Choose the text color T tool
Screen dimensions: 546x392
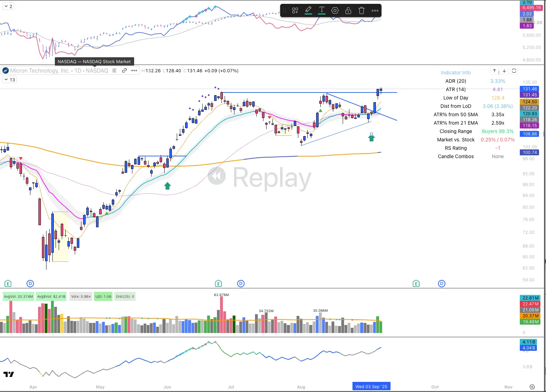tap(322, 10)
